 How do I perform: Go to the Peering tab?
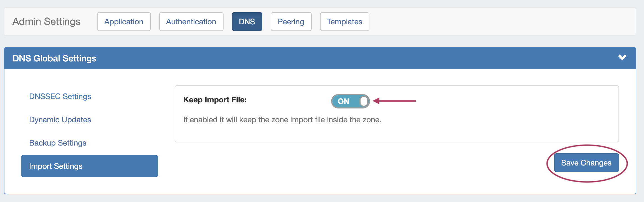pyautogui.click(x=291, y=22)
